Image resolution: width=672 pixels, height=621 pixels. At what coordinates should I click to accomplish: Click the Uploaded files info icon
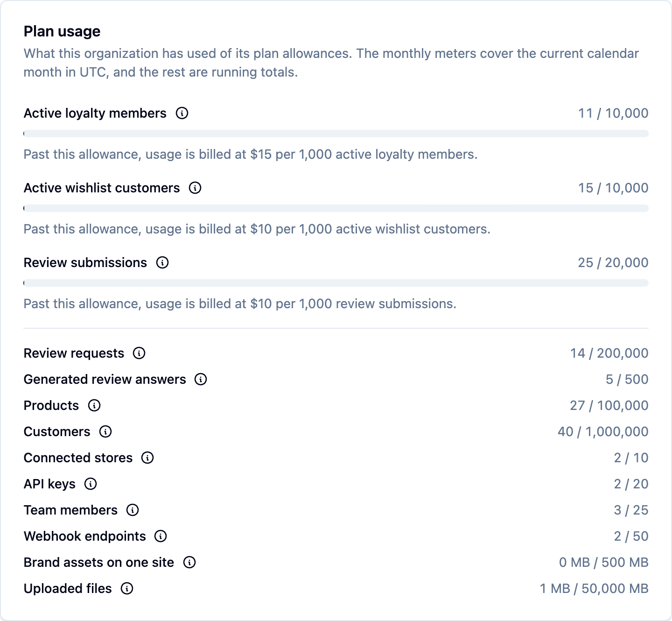pyautogui.click(x=127, y=588)
